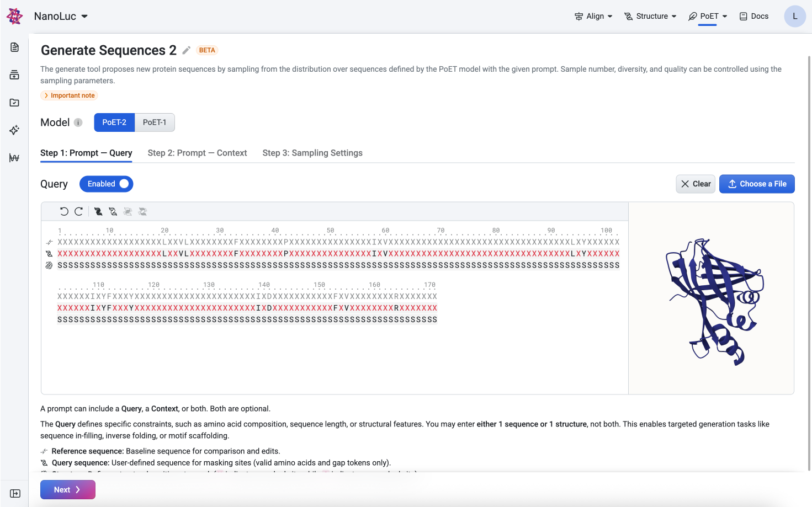Switch to Step 2: Prompt — Context tab
812x507 pixels.
(197, 153)
